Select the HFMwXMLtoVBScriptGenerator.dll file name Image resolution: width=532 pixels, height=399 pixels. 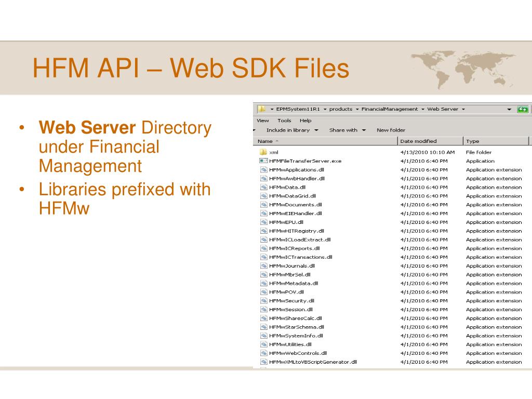pyautogui.click(x=313, y=362)
